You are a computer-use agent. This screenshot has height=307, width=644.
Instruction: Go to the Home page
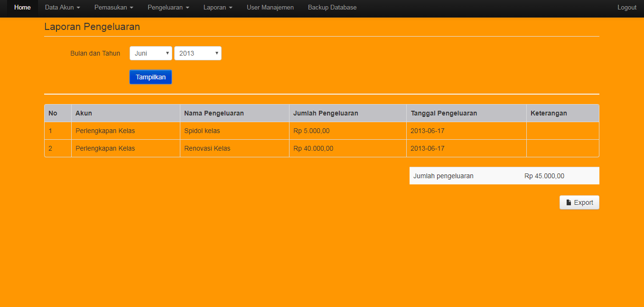pos(22,8)
